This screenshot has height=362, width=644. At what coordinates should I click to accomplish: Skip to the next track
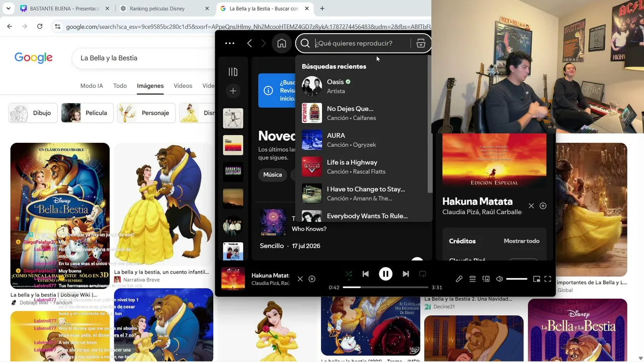[406, 274]
